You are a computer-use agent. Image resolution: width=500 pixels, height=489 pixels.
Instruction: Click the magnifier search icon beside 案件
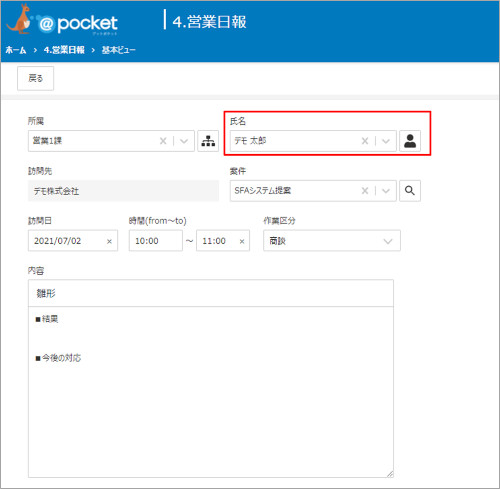point(410,191)
